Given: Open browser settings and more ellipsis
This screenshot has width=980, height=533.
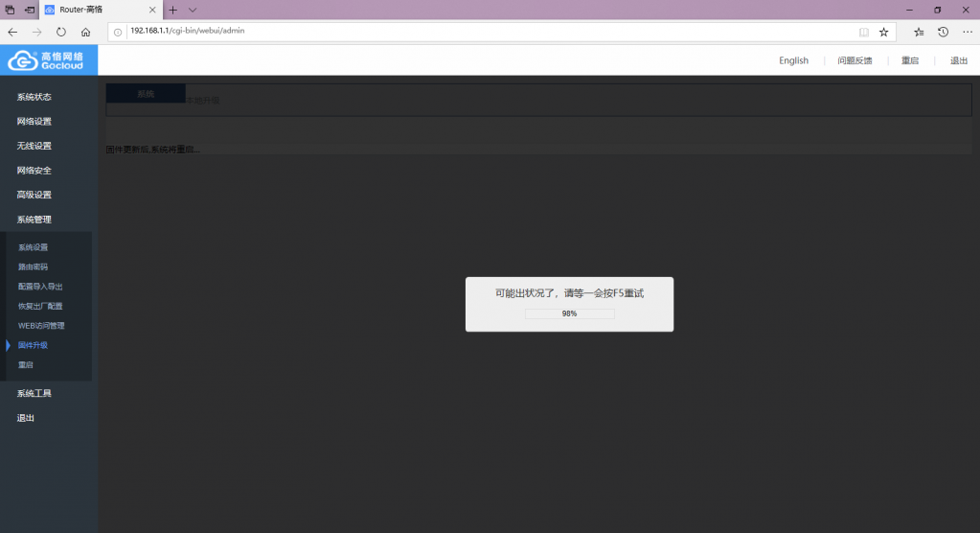Looking at the screenshot, I should [x=968, y=32].
